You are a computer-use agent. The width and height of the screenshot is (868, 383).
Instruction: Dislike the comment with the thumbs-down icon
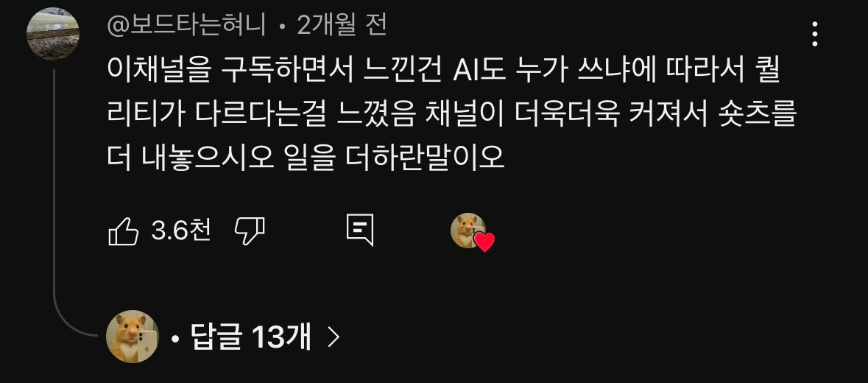point(250,231)
